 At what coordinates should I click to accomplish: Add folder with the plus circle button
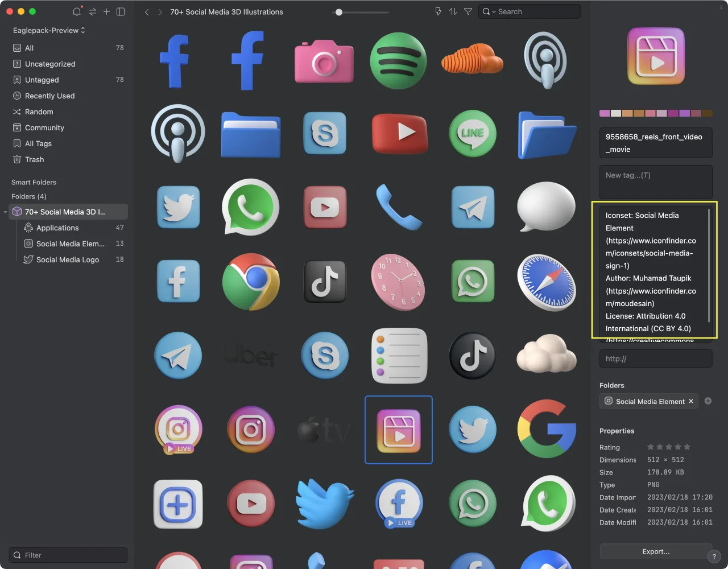[708, 401]
